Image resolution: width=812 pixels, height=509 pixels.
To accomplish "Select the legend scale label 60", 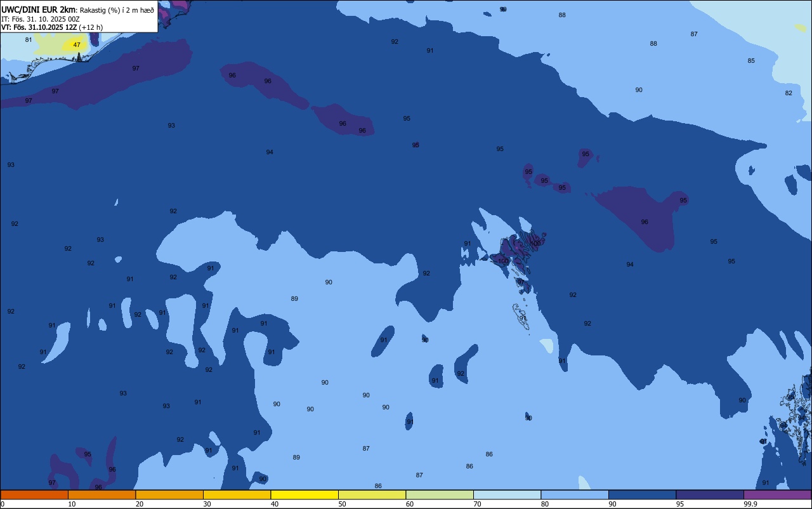I will tap(410, 504).
